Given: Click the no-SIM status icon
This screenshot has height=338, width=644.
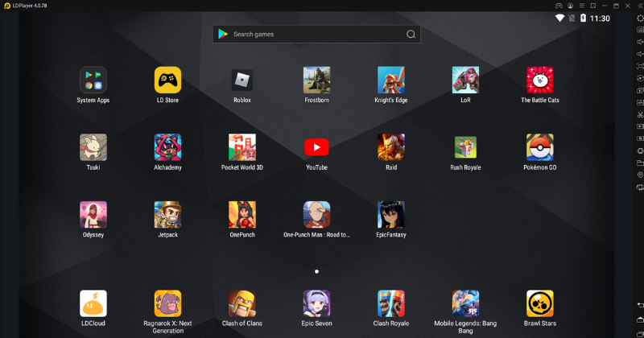Looking at the screenshot, I should (572, 18).
